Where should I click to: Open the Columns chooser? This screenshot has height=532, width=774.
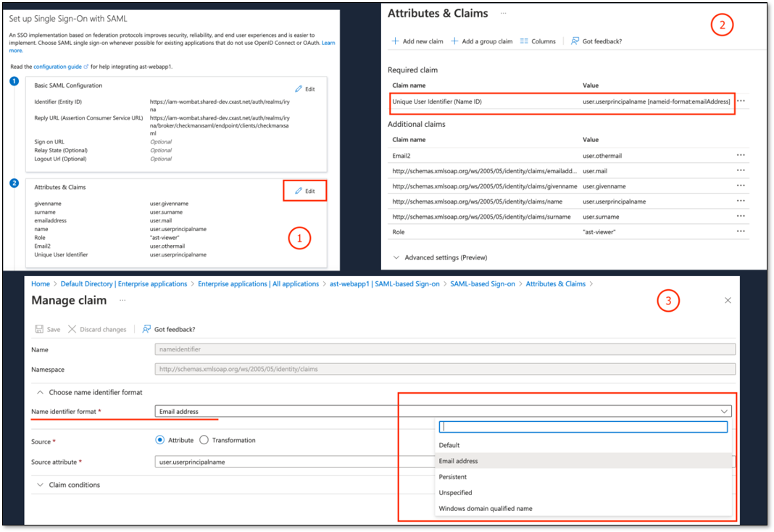(x=538, y=41)
